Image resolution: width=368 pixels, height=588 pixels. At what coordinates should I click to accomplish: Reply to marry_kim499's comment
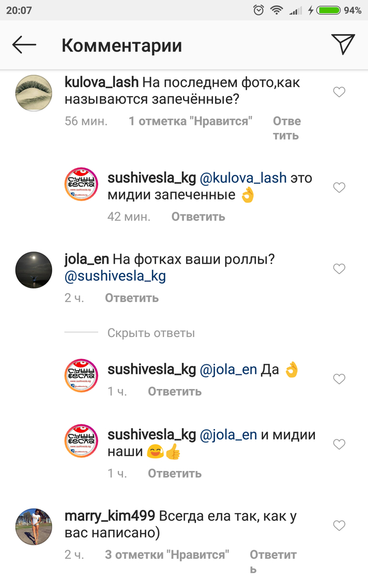tap(273, 562)
